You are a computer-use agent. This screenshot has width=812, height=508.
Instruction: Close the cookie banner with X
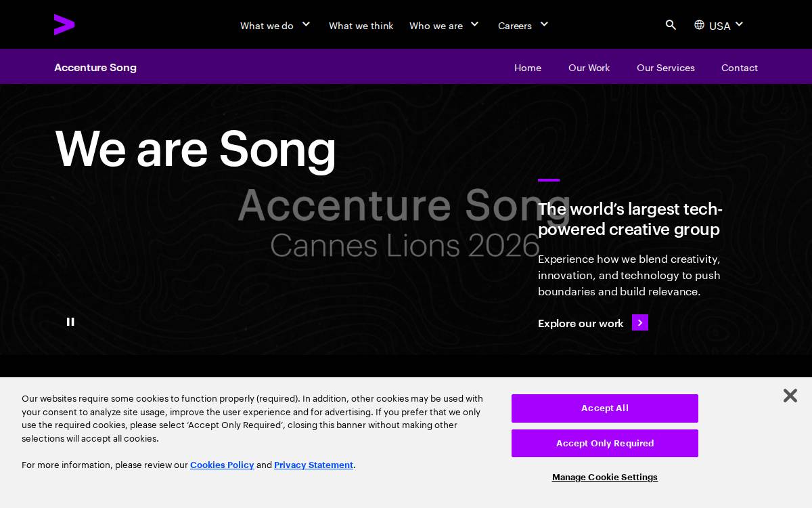pos(790,396)
